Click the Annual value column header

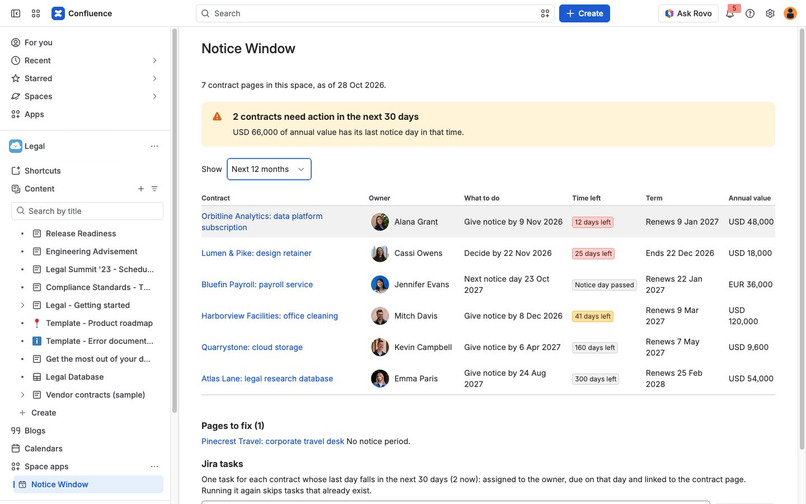click(x=749, y=198)
